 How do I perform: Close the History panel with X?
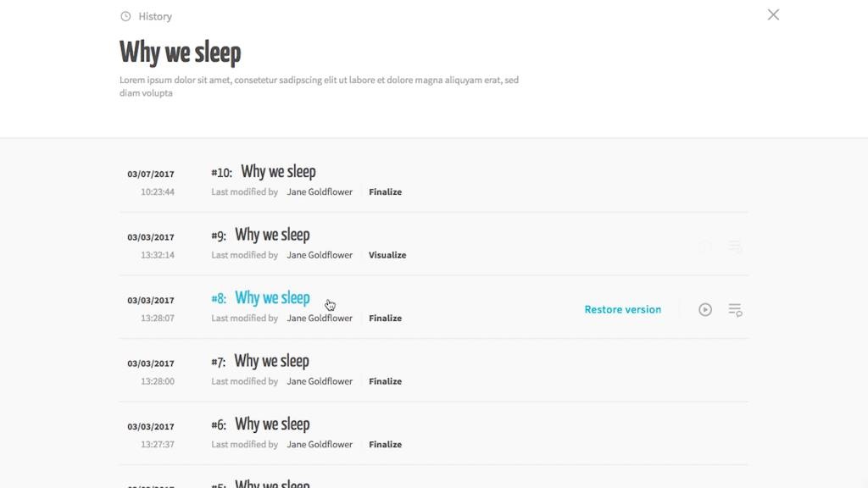(773, 14)
